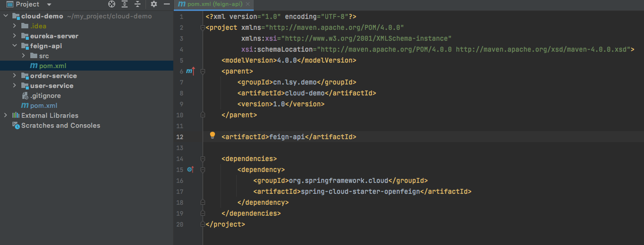The height and width of the screenshot is (245, 644).
Task: Open Project panel settings gear
Action: pos(154,4)
